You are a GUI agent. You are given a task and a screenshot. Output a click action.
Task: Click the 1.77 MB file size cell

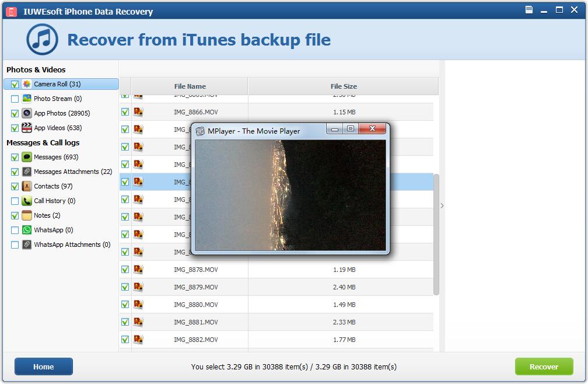click(x=344, y=340)
